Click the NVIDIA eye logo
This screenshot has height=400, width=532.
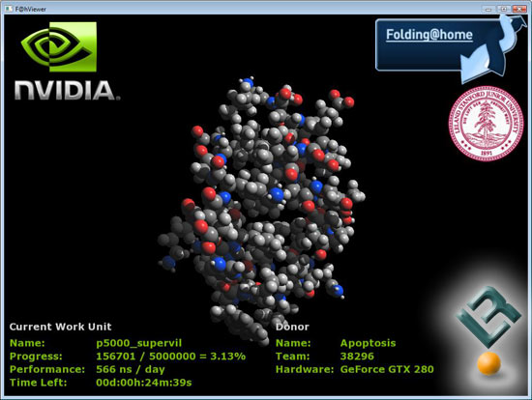[x=59, y=46]
